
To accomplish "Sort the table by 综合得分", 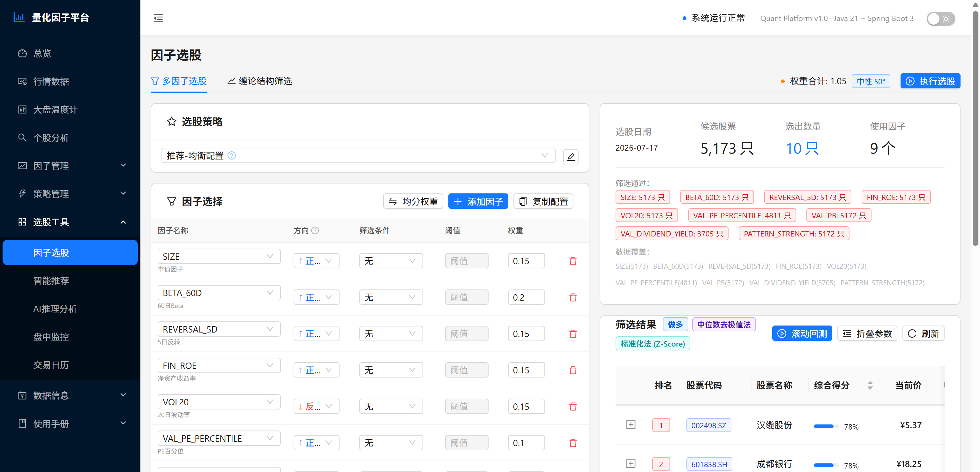I will click(870, 385).
